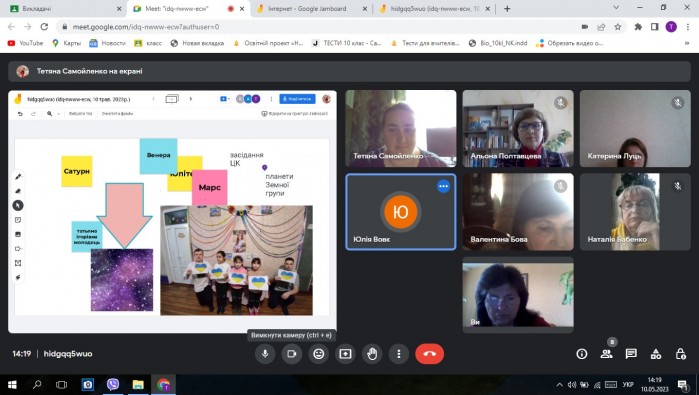
Task: Turn off camera with the video button
Action: tap(292, 354)
